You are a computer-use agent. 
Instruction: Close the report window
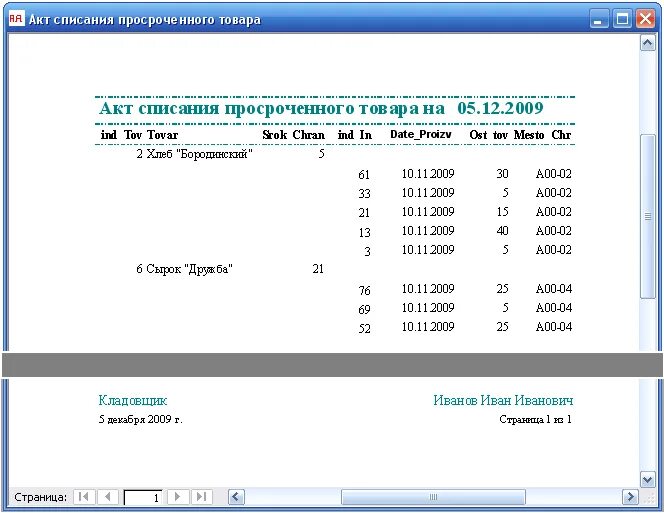click(645, 19)
